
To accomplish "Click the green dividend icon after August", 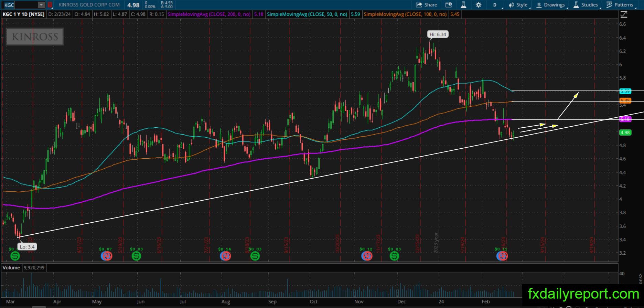I will tap(255, 256).
